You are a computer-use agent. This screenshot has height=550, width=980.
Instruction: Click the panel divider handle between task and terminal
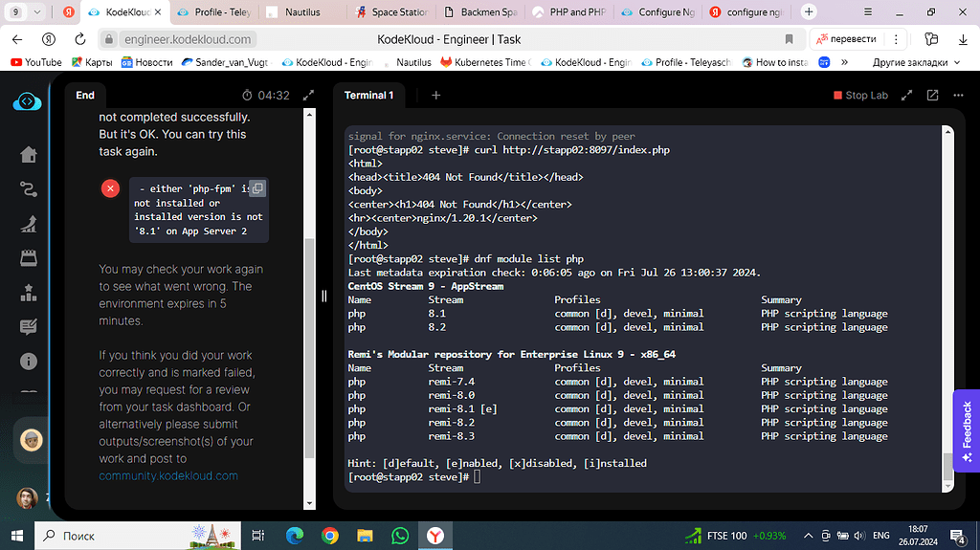tap(323, 296)
